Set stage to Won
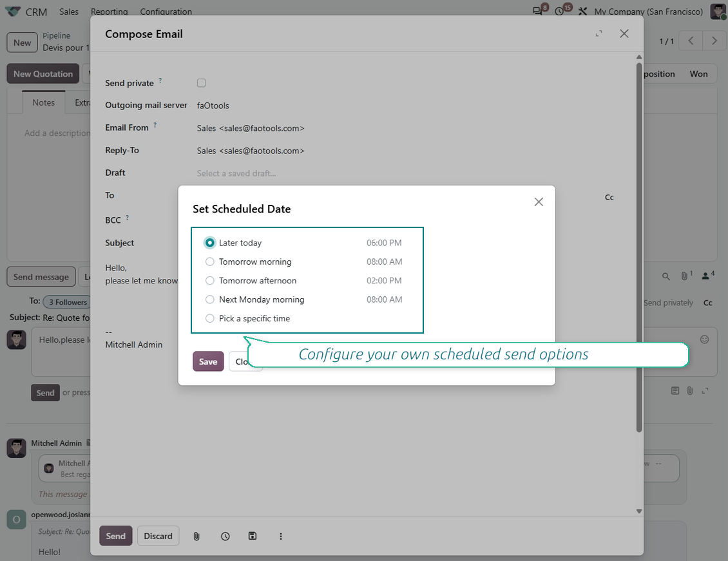 tap(698, 74)
